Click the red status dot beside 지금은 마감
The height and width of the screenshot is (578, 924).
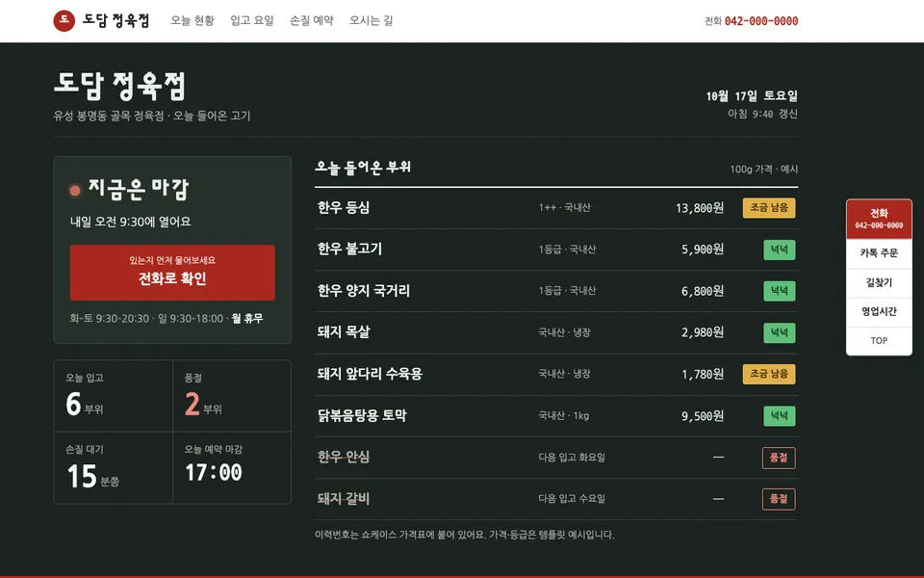click(x=75, y=190)
